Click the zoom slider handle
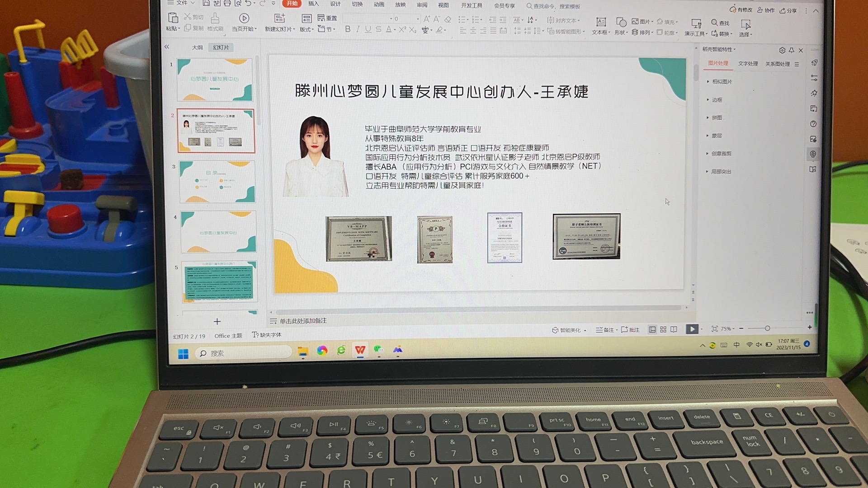868x488 pixels. (x=767, y=328)
